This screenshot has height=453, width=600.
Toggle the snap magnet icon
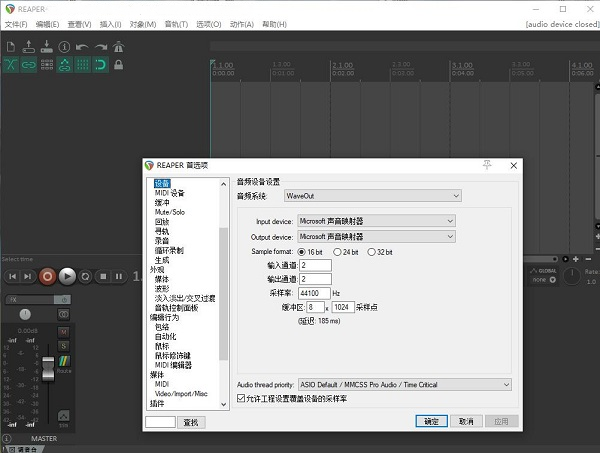coord(100,65)
